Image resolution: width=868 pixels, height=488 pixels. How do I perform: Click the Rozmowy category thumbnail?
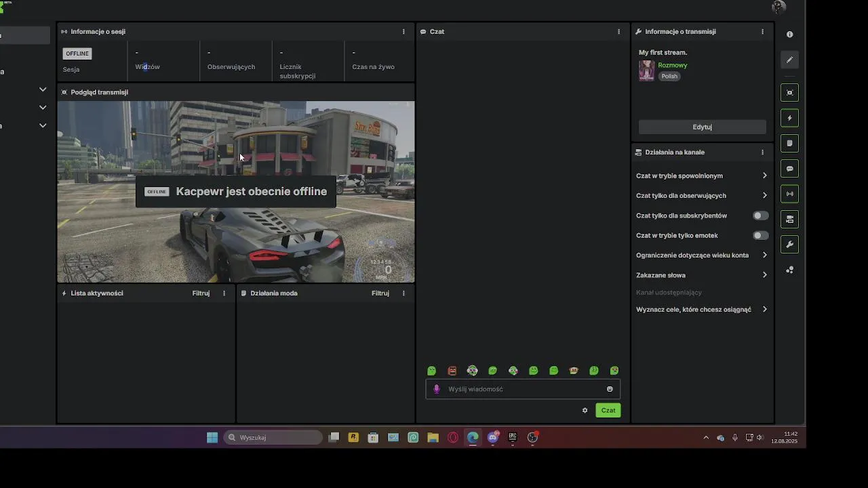coord(647,70)
